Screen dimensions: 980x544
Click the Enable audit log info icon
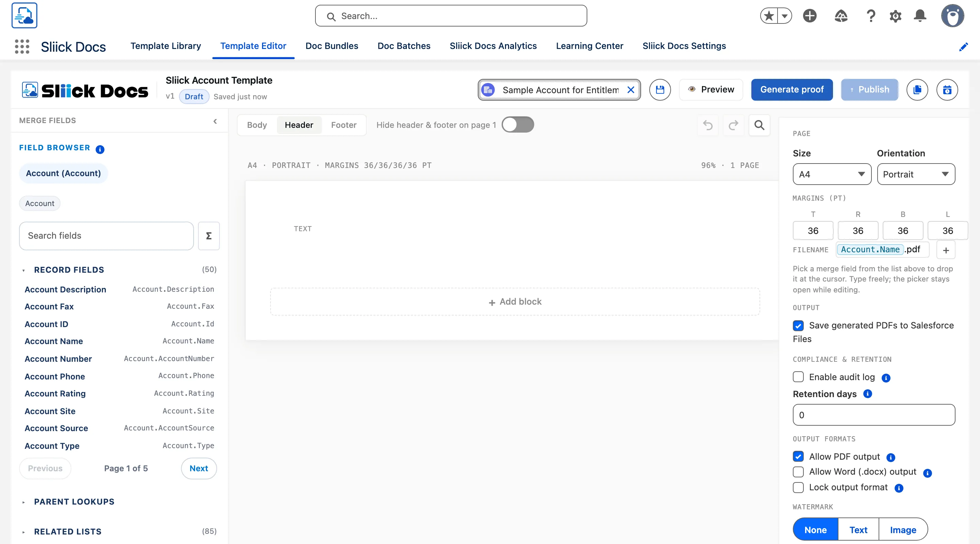click(x=886, y=378)
